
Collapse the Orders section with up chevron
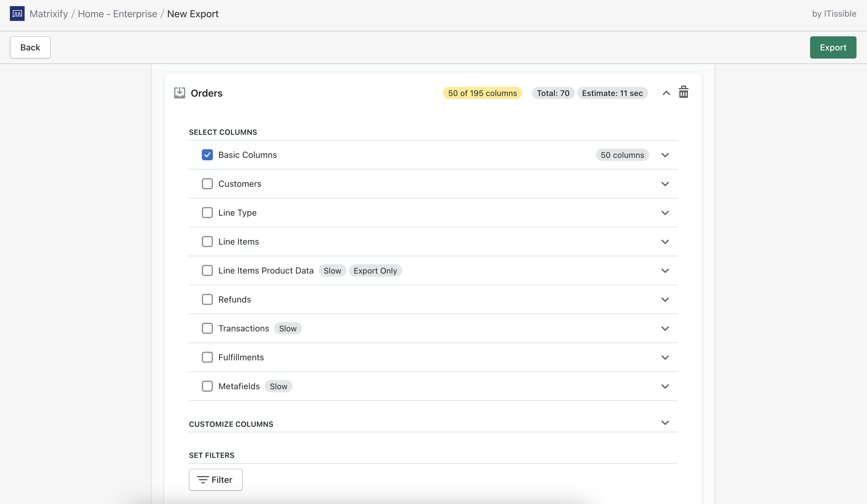point(666,93)
